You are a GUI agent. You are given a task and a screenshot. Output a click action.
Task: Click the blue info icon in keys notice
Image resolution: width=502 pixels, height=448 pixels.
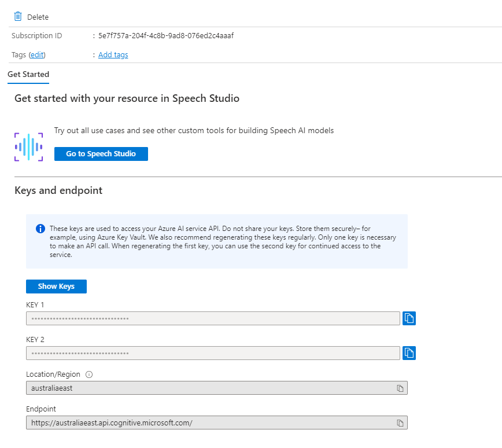(40, 229)
